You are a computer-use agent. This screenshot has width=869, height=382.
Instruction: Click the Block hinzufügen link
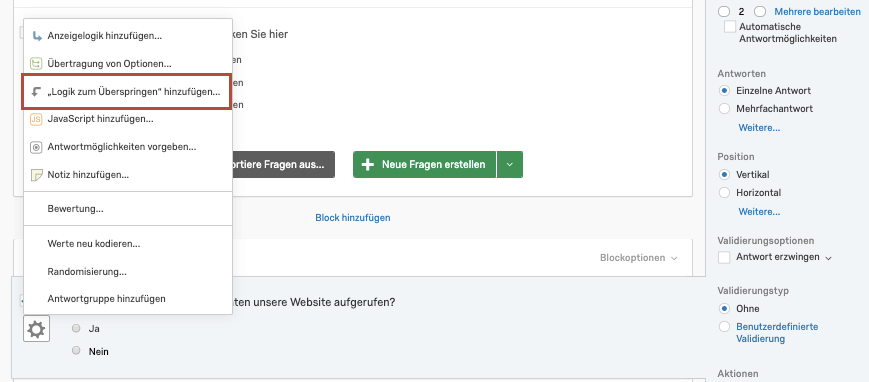(352, 218)
